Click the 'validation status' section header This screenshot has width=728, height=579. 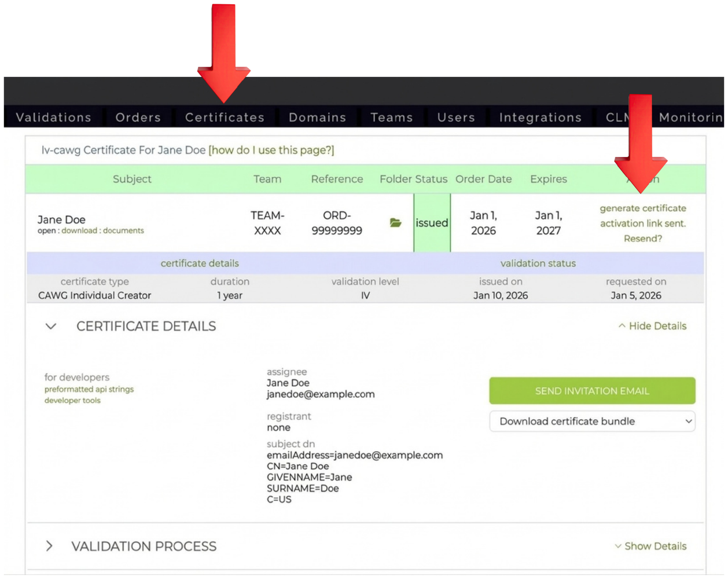[x=538, y=263]
